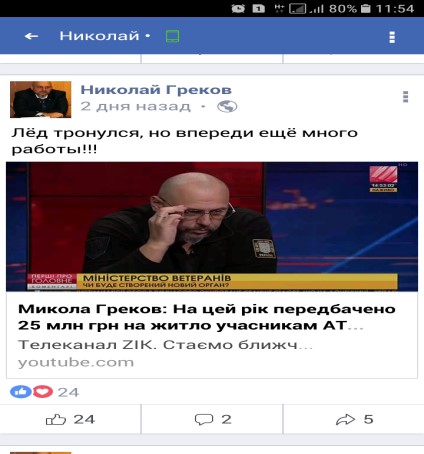This screenshot has width=424, height=454.
Task: Open the video preview image
Action: (x=212, y=227)
